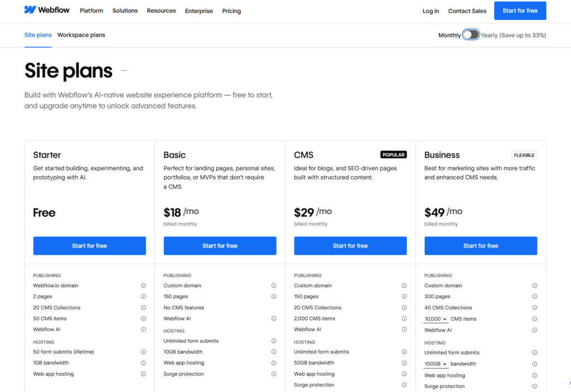571x392 pixels.
Task: Click Start for free under Starter plan
Action: 90,245
